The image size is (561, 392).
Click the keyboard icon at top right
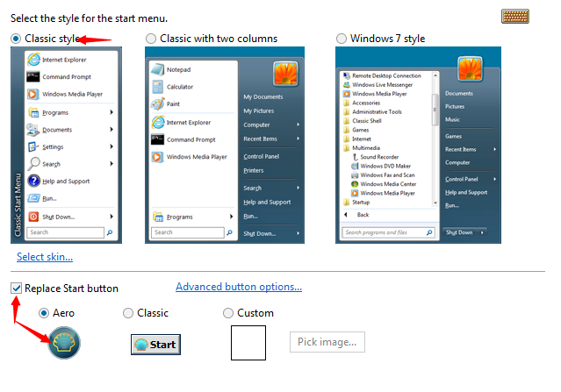point(514,16)
